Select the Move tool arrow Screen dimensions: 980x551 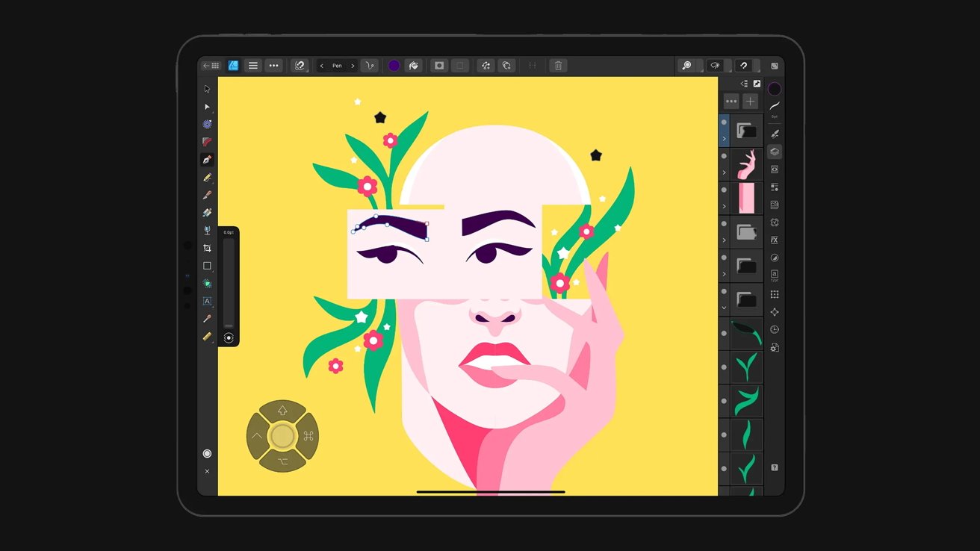click(207, 89)
